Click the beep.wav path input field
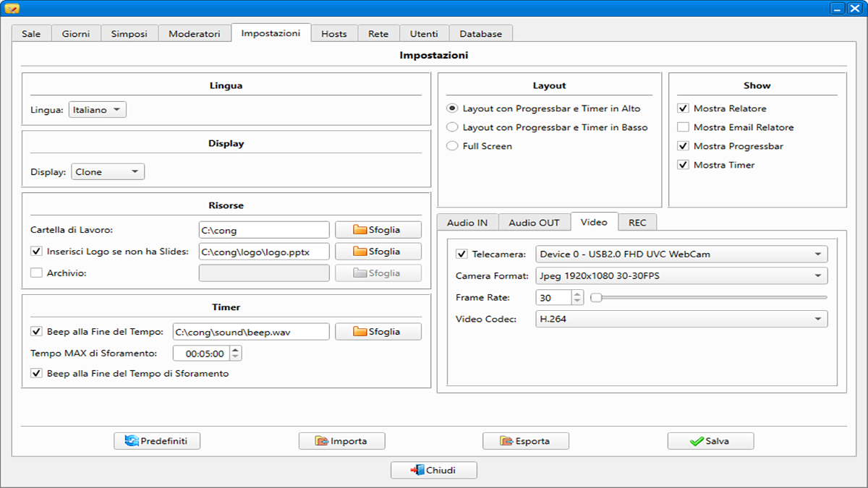The image size is (868, 488). click(251, 332)
